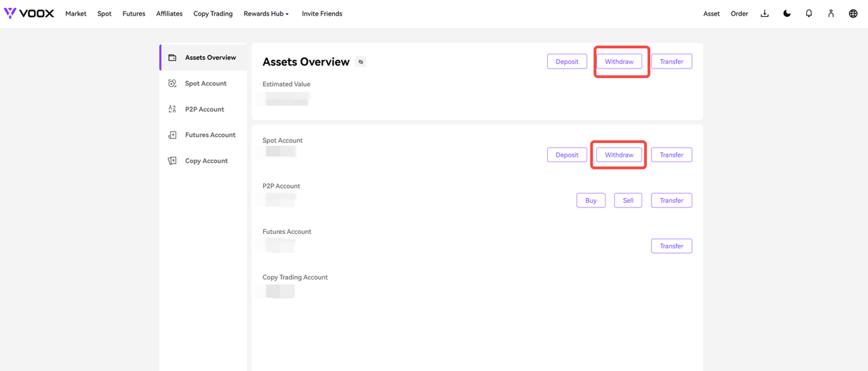Hide balance with eye icon

pos(361,62)
